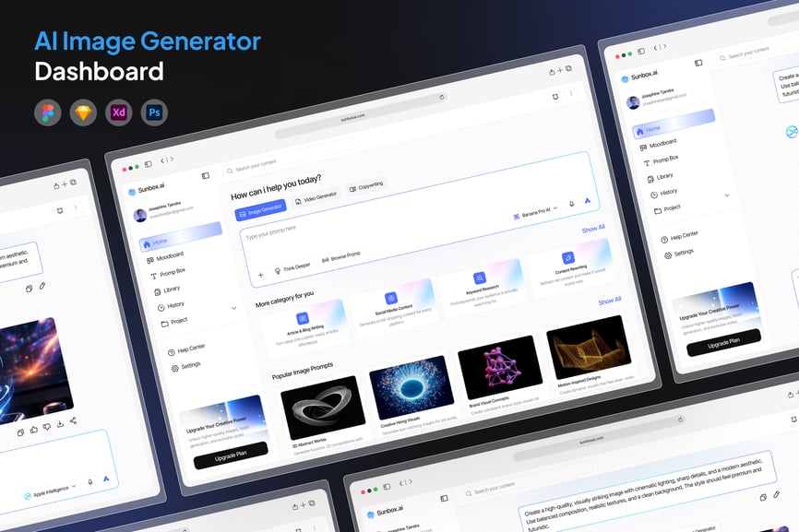The width and height of the screenshot is (799, 532).
Task: Click the plus icon left of Think Deeper
Action: pos(260,274)
